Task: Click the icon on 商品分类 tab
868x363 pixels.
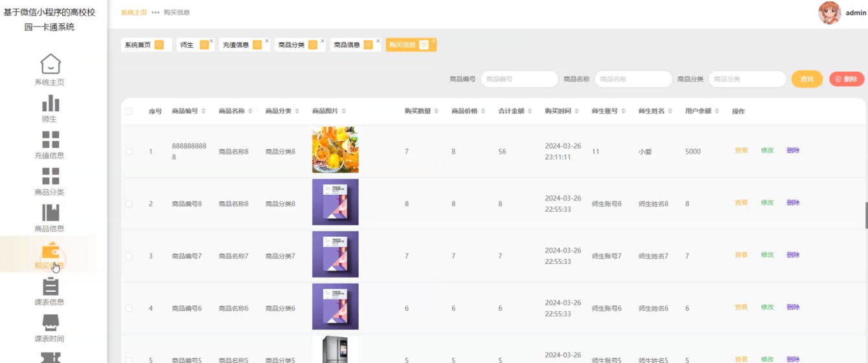Action: click(313, 45)
